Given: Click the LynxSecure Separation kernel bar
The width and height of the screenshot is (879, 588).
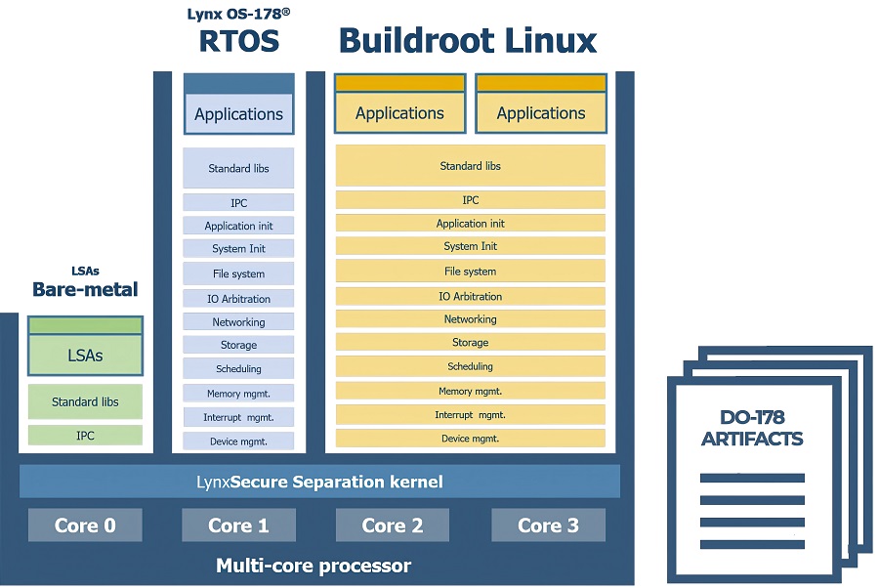Looking at the screenshot, I should [320, 482].
